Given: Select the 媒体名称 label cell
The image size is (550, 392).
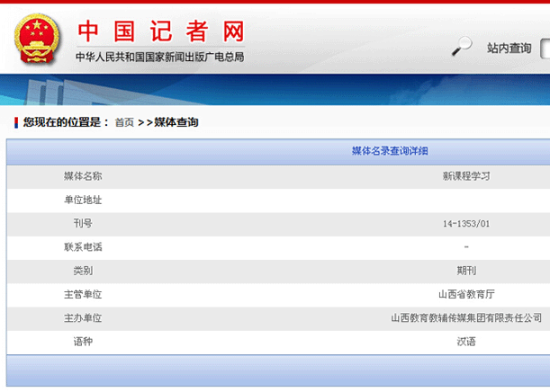Looking at the screenshot, I should [83, 176].
